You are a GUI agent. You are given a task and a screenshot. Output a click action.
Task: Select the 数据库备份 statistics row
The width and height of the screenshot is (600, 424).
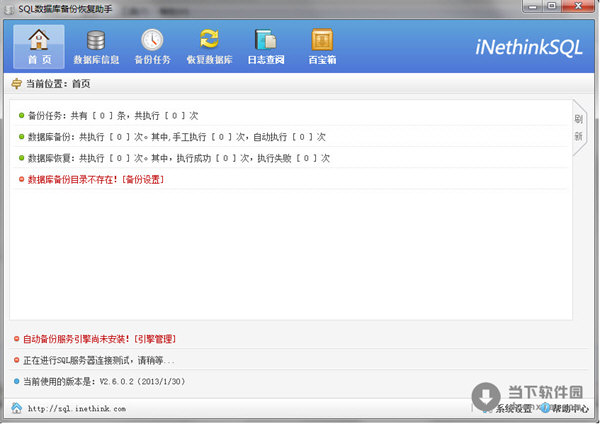pyautogui.click(x=291, y=137)
